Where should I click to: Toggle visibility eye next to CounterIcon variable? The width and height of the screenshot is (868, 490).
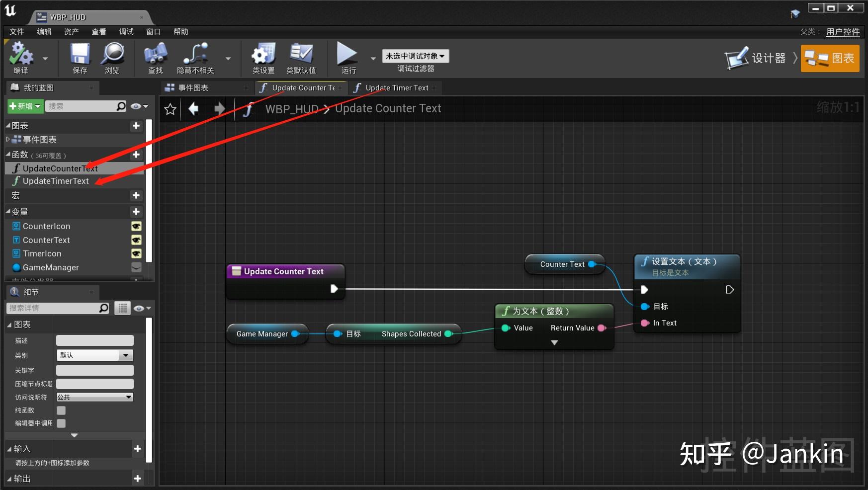pos(136,226)
